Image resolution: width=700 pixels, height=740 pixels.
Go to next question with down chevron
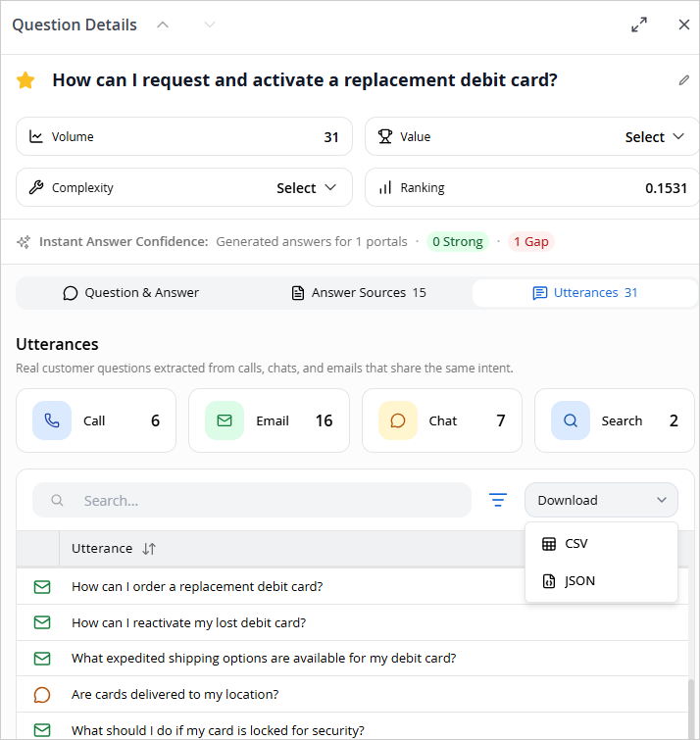point(210,25)
